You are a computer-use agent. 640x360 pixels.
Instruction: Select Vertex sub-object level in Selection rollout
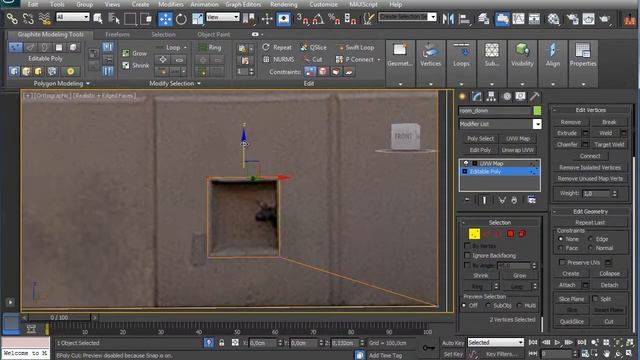coord(474,233)
